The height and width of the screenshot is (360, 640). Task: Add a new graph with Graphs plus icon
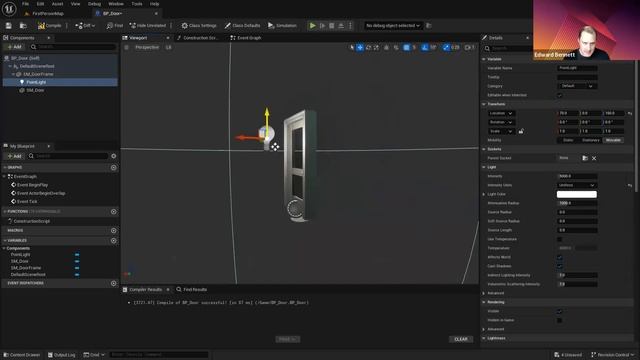[x=113, y=167]
